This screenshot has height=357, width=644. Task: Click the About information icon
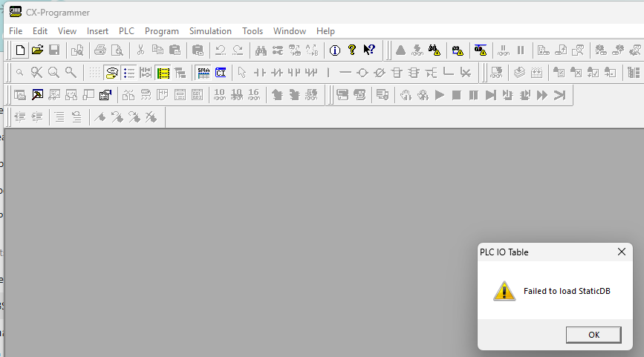pos(334,50)
